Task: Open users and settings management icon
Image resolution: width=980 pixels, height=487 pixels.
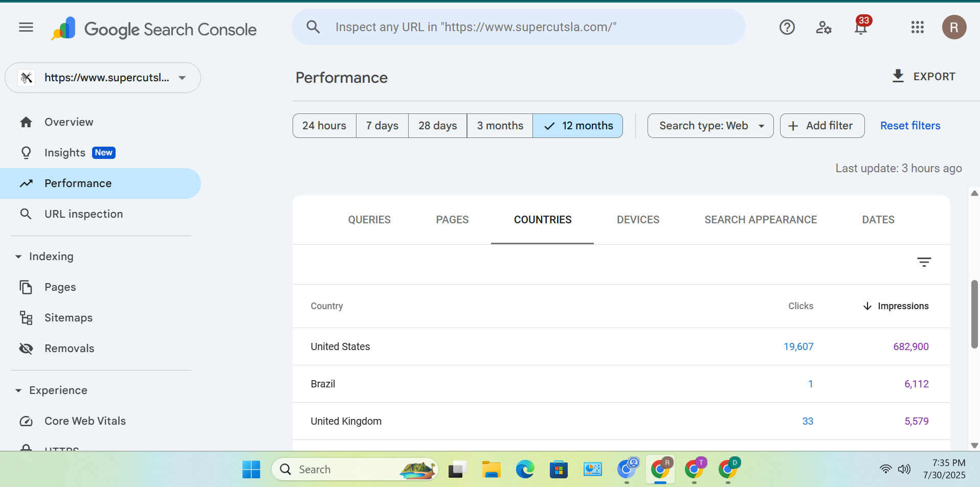Action: pyautogui.click(x=823, y=27)
